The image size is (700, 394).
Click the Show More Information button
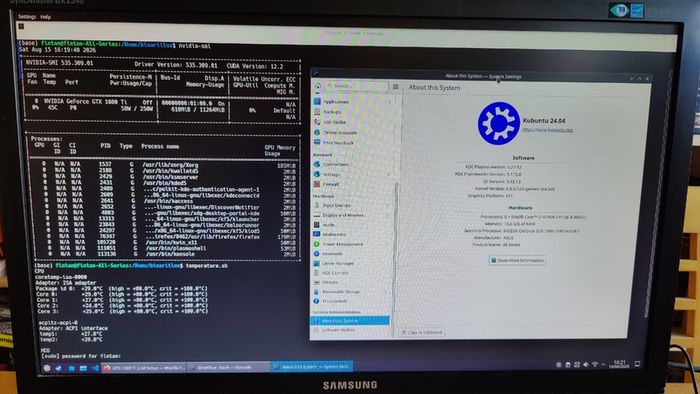517,260
